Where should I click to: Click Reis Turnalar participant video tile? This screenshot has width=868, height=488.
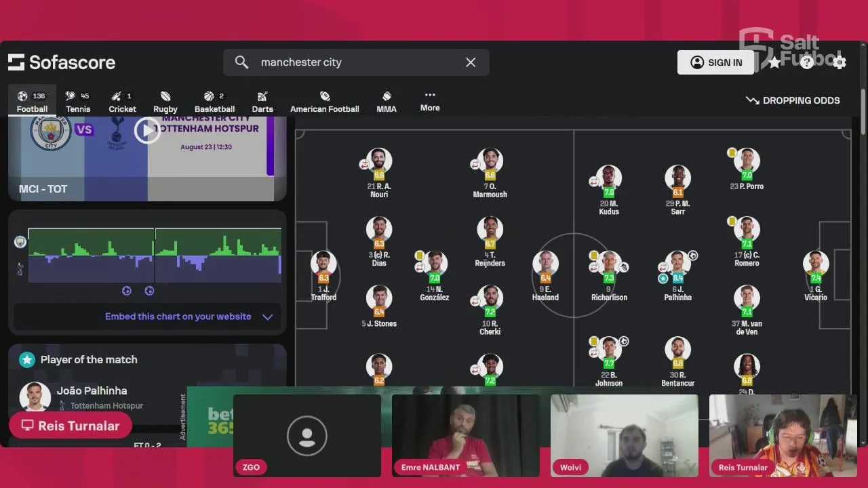783,436
